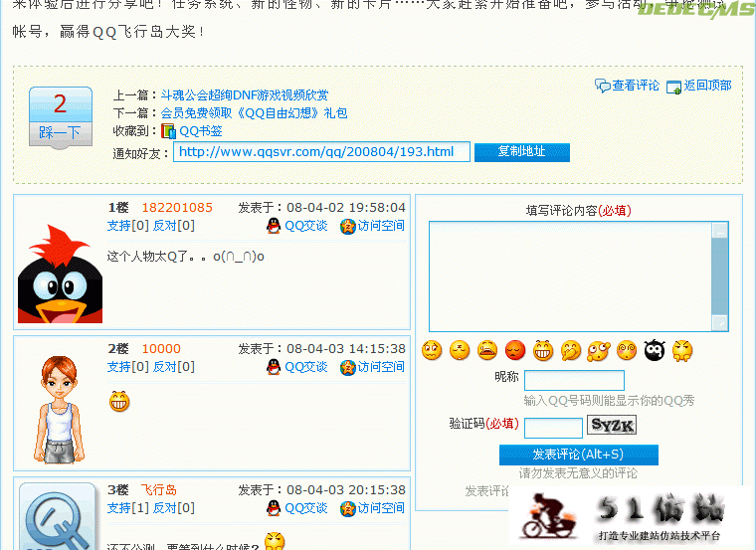This screenshot has width=756, height=550.
Task: Open 访问空间 for user 182201085
Action: tap(381, 226)
